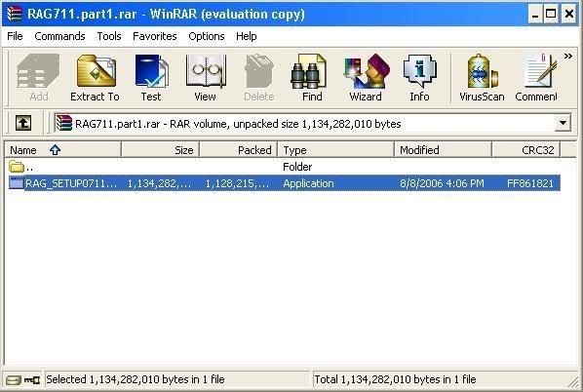The image size is (583, 392).
Task: Sort by the Type column
Action: pos(335,150)
